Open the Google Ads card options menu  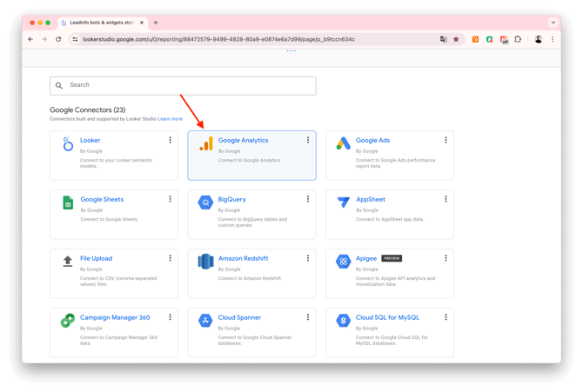point(446,140)
